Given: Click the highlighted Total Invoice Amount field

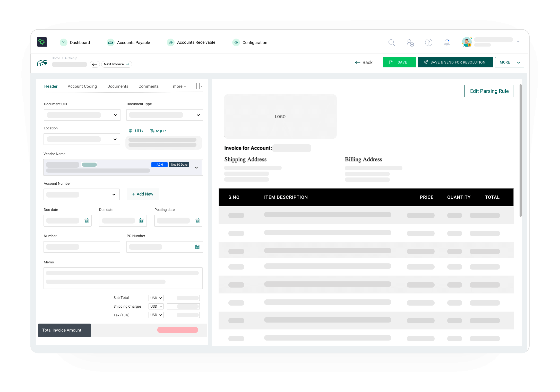Looking at the screenshot, I should (x=178, y=329).
